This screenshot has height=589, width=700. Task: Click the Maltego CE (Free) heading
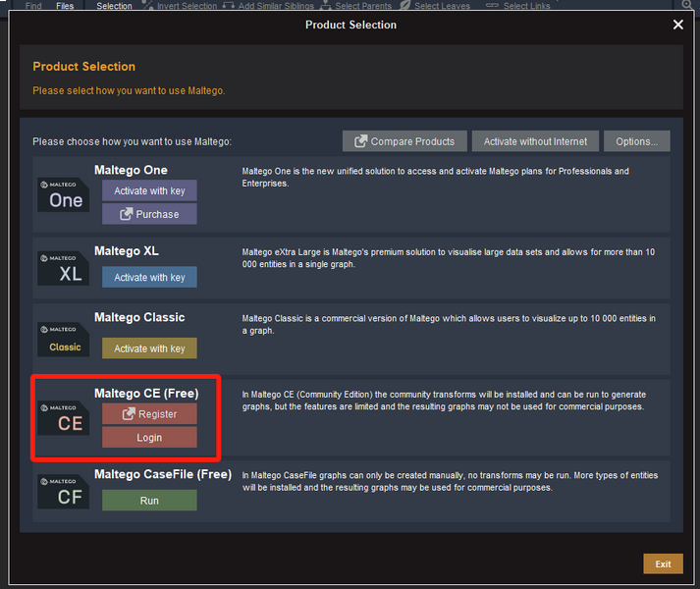point(146,394)
